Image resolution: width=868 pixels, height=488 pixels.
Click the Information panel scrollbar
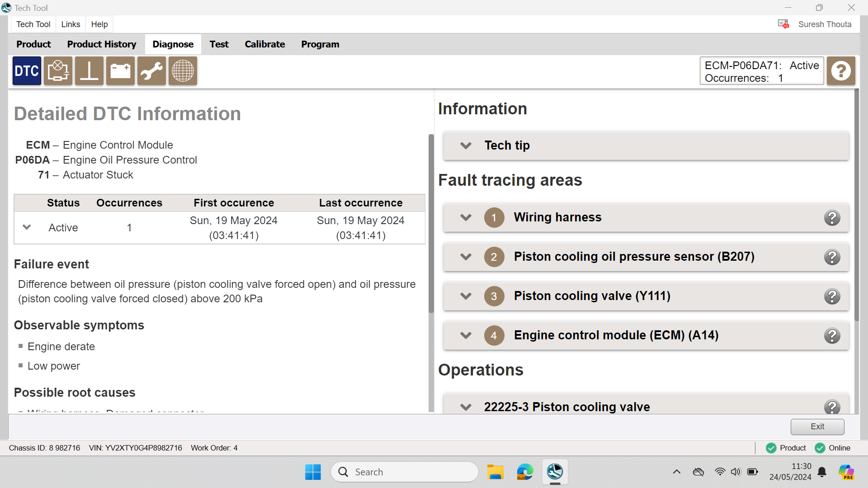point(856,205)
